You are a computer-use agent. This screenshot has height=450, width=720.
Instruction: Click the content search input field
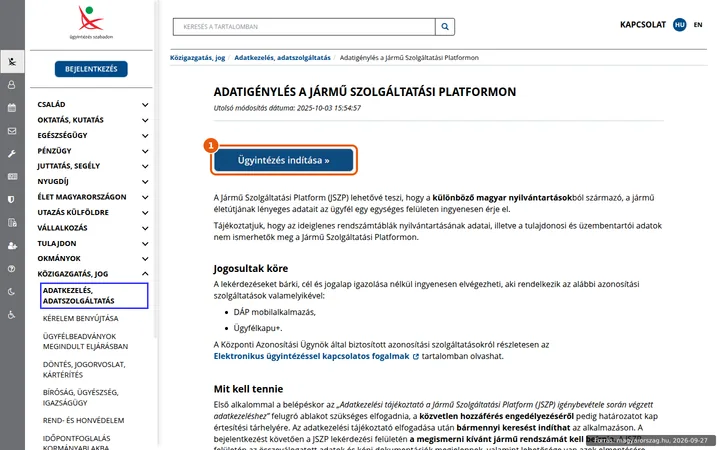tap(304, 27)
